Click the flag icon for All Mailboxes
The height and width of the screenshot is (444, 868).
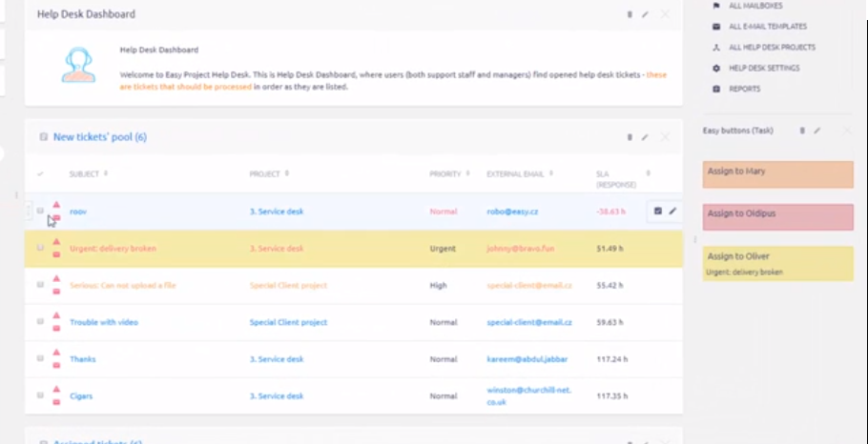(x=716, y=6)
